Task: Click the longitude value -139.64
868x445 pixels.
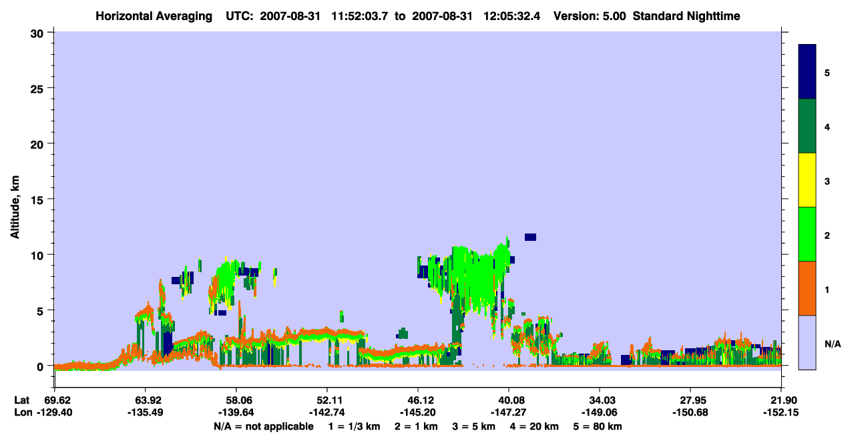Action: 236,412
